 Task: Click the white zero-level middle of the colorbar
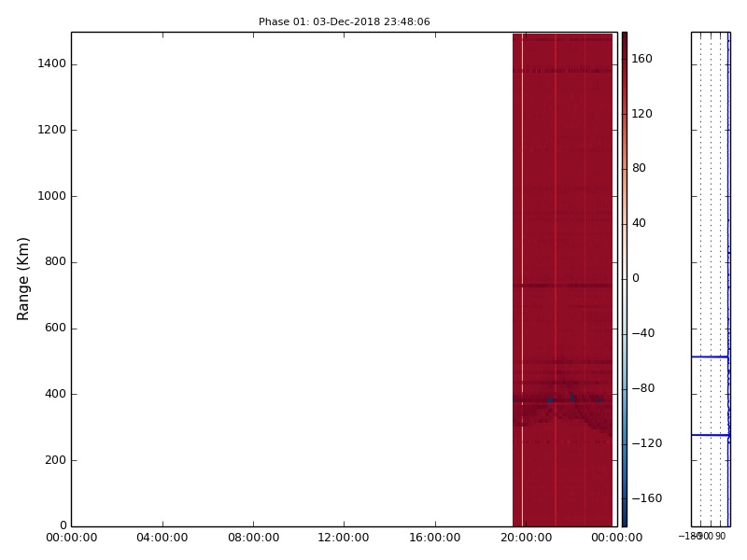tap(625, 279)
